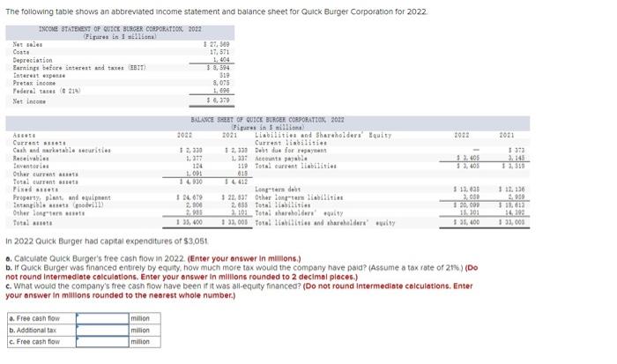Click the 'Liabilities and Shareholders' Equity' heading
Image resolution: width=617 pixels, height=364 pixels.
click(x=323, y=135)
